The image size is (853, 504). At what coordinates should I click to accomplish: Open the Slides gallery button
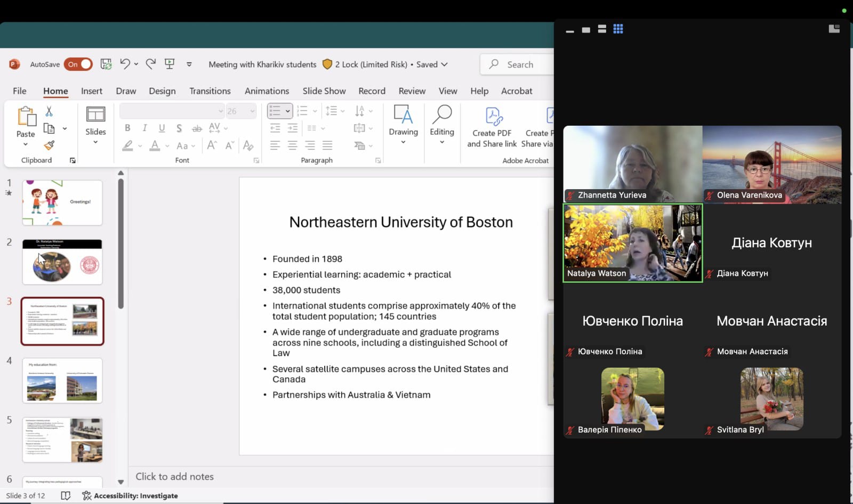pyautogui.click(x=95, y=125)
